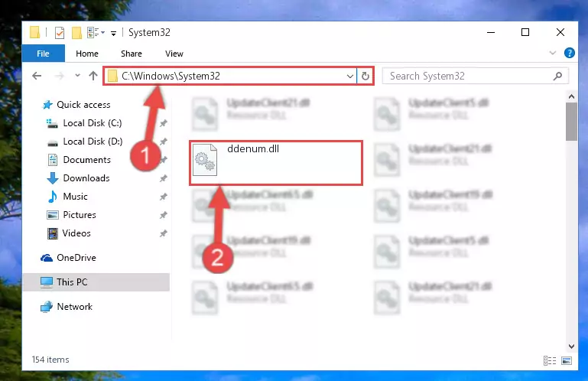Image resolution: width=588 pixels, height=381 pixels.
Task: Click the pin icon next to Videos
Action: [163, 233]
